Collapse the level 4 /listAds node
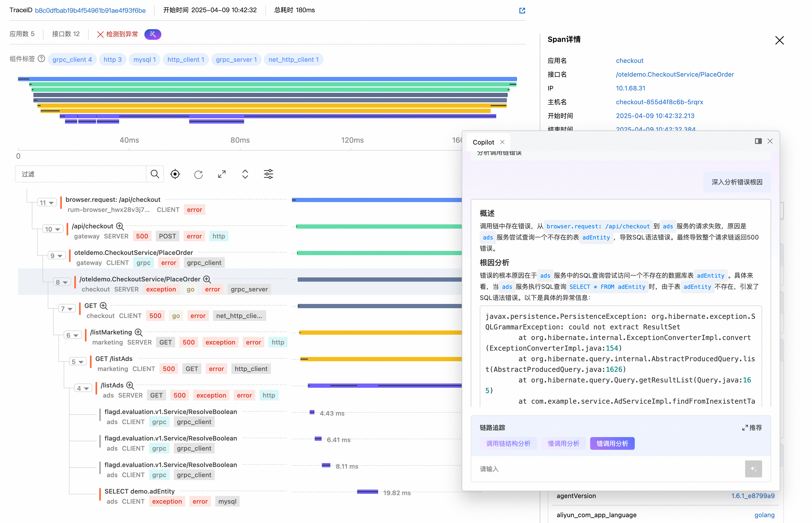The image size is (812, 523). [x=83, y=388]
